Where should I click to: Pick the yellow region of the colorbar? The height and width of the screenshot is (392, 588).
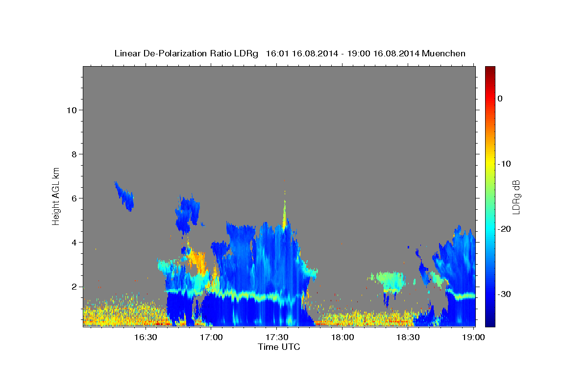(x=490, y=164)
